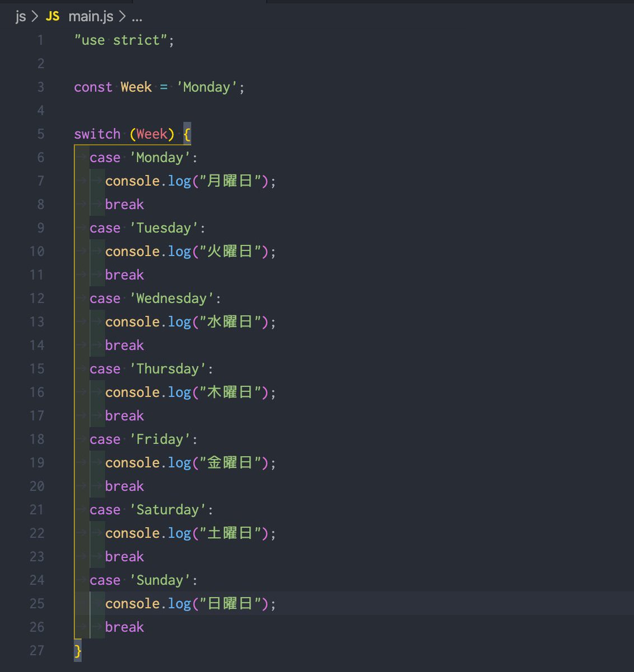This screenshot has height=672, width=634.
Task: Click case 'Friday' label
Action: coord(144,440)
